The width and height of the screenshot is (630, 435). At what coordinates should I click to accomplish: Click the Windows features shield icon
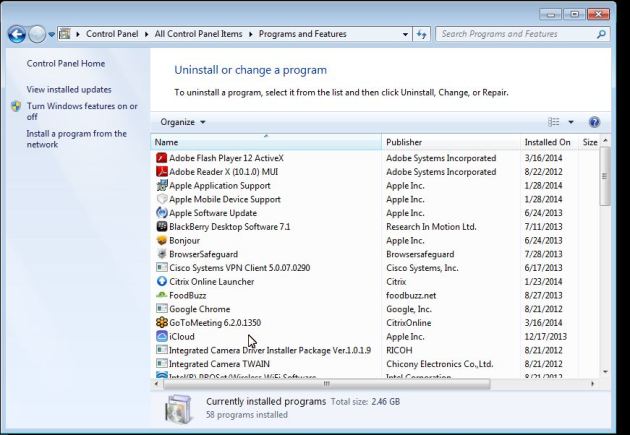tap(16, 106)
